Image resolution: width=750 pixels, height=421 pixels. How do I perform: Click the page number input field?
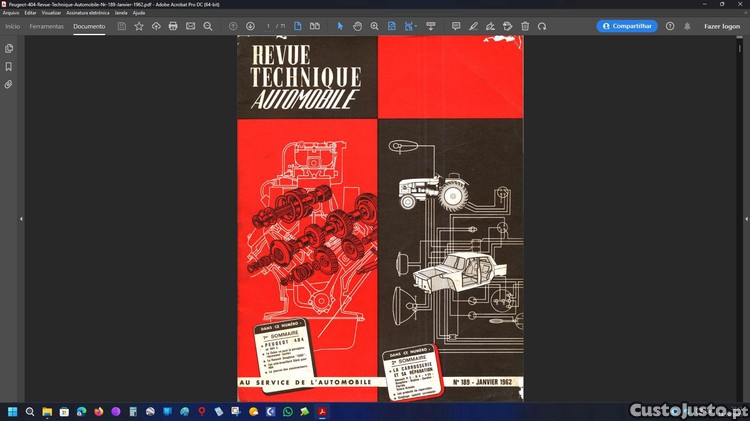[x=269, y=26]
